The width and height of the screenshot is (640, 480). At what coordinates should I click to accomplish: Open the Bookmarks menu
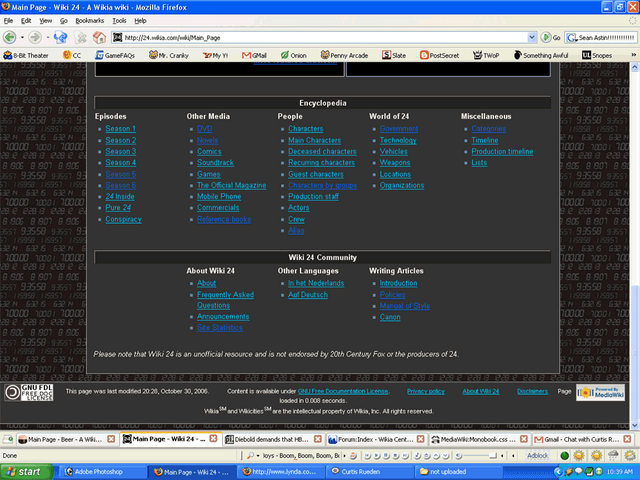(89, 21)
